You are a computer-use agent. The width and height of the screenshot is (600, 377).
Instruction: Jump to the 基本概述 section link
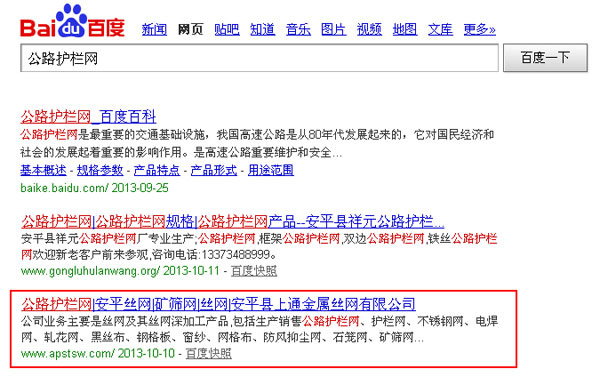tap(43, 170)
